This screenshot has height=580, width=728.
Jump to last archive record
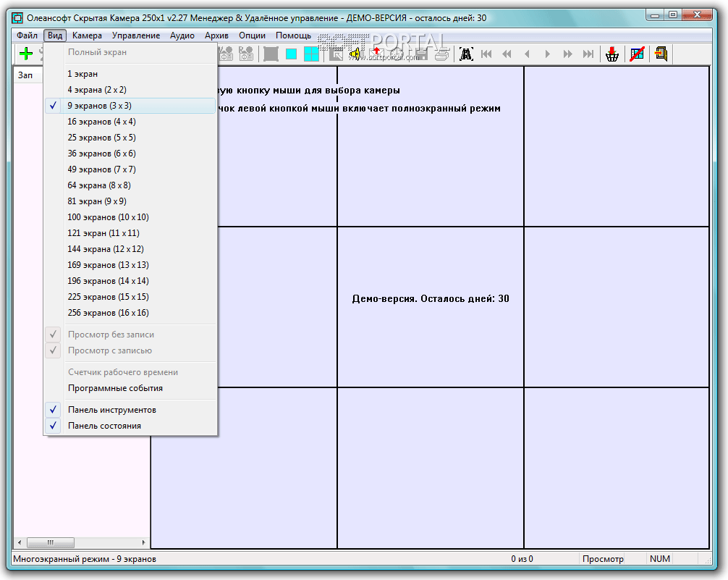click(x=588, y=54)
